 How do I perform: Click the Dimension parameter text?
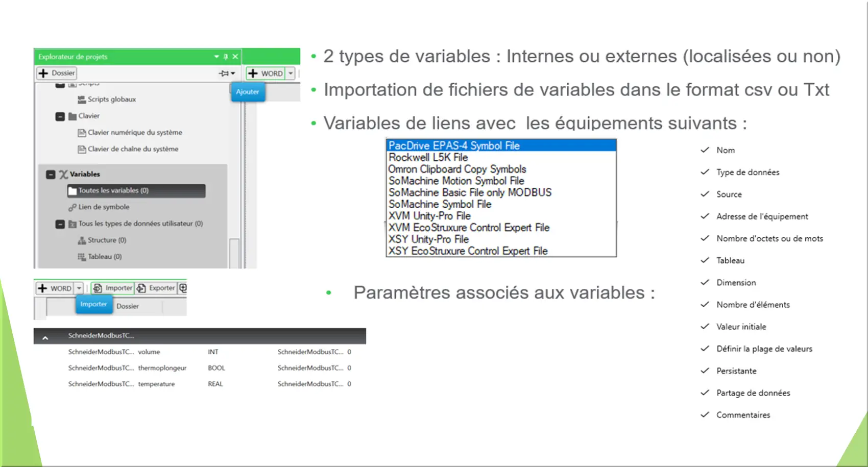pos(736,283)
